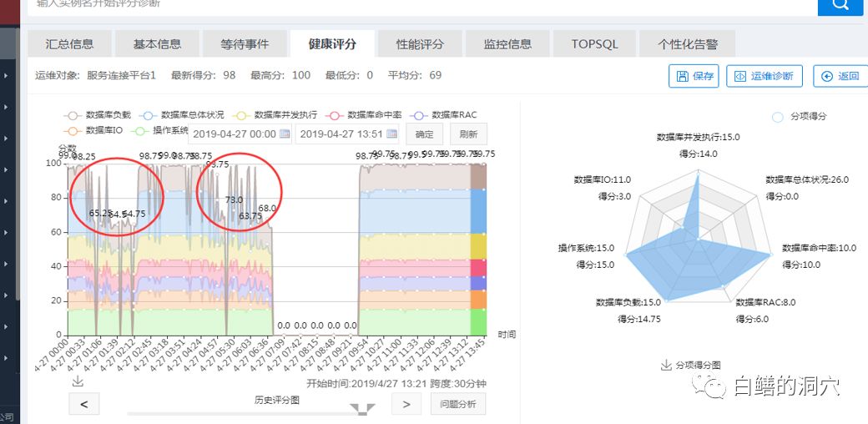Click radar label 数据库命中率:10.0
The image size is (868, 424).
pos(820,248)
